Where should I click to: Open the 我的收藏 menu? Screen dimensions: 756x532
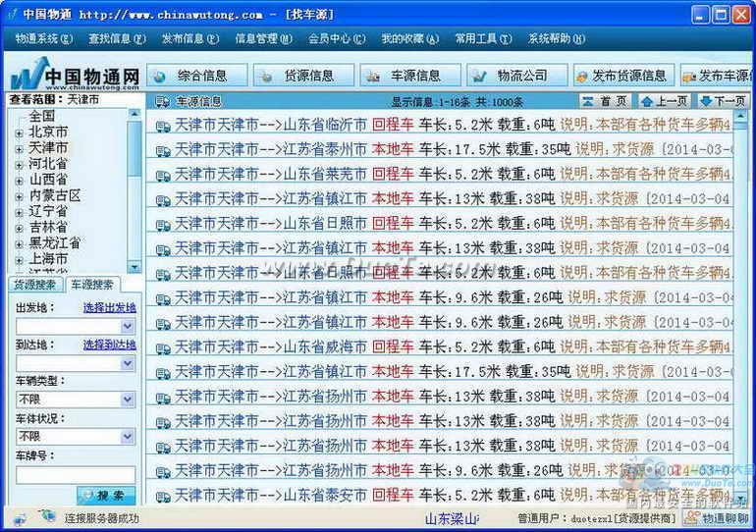click(x=410, y=38)
